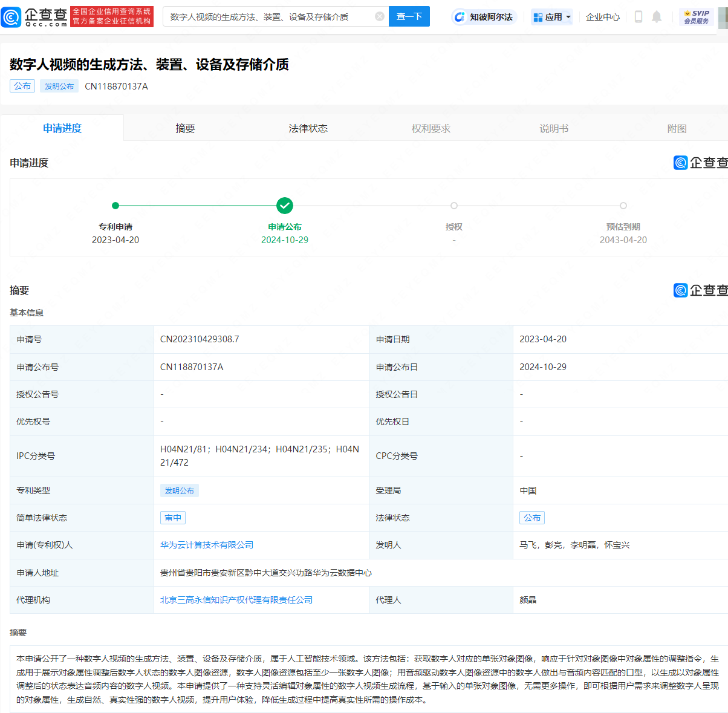Click the 发明公布 tag under the patent title
Screen dimensions: 728x713
[x=59, y=86]
